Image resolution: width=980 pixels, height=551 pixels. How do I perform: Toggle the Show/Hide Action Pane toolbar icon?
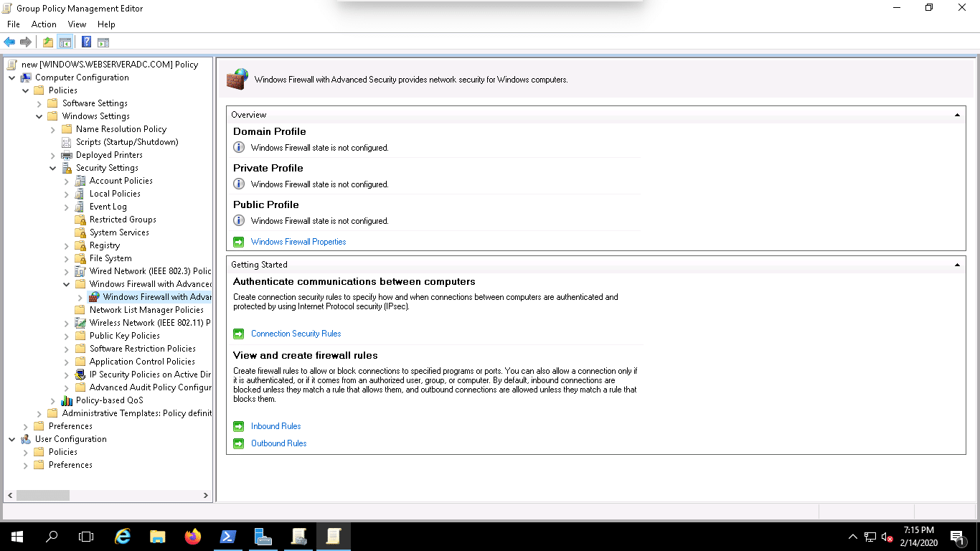pos(103,42)
